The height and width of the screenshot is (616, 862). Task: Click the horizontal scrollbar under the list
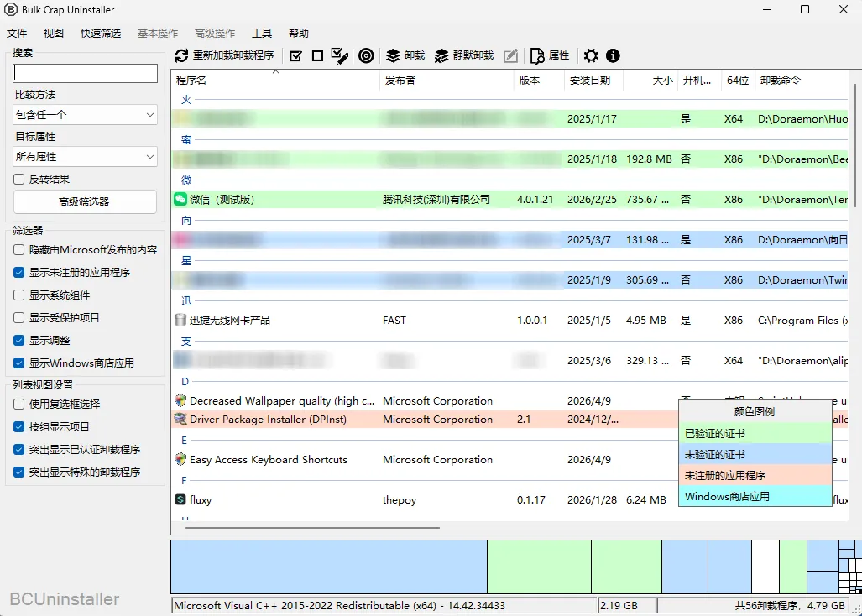coord(312,528)
